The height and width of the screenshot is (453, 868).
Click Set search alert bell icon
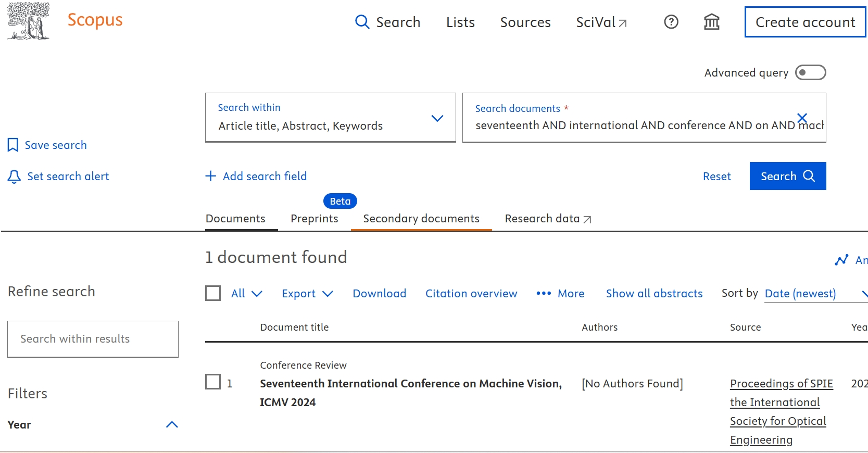coord(14,177)
